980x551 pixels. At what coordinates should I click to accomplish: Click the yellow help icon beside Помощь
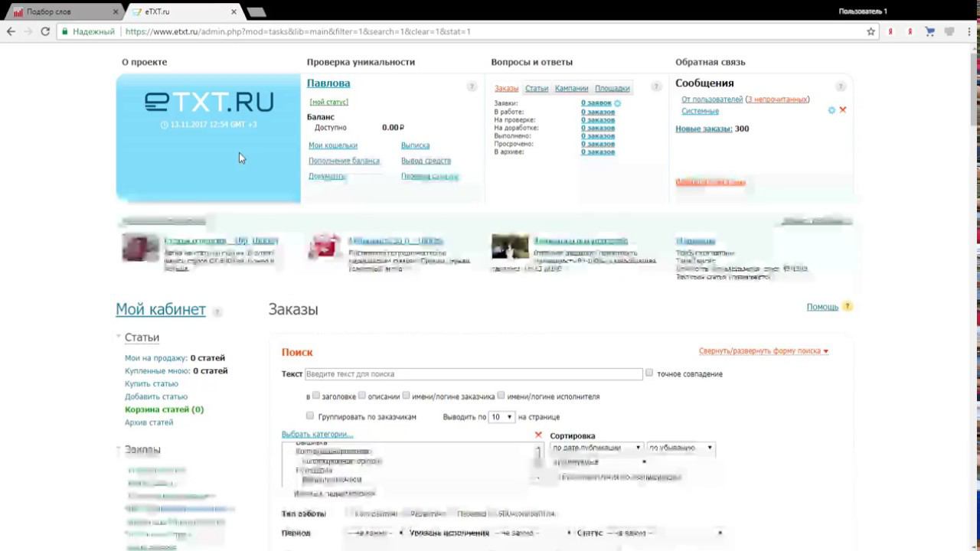tap(848, 307)
